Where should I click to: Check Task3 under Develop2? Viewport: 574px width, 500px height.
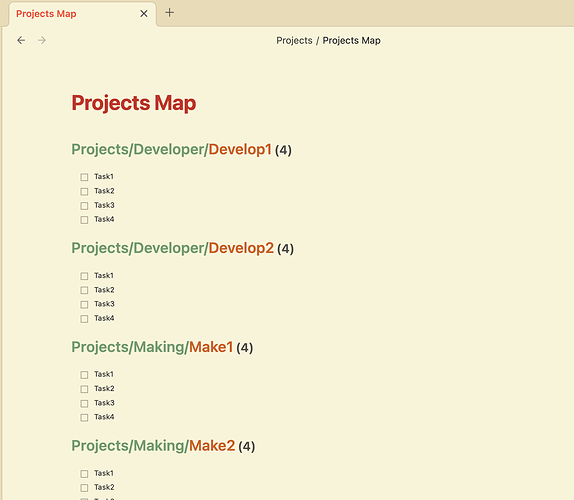pyautogui.click(x=84, y=305)
